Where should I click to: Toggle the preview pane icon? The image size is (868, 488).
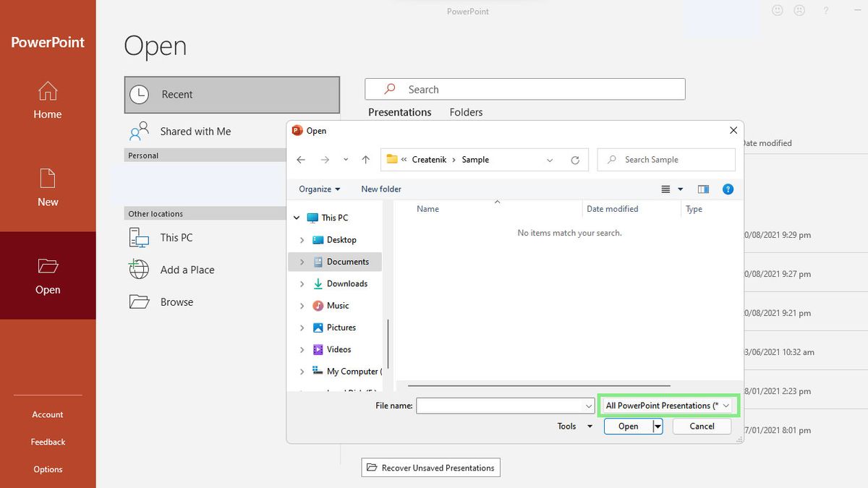[x=702, y=189]
